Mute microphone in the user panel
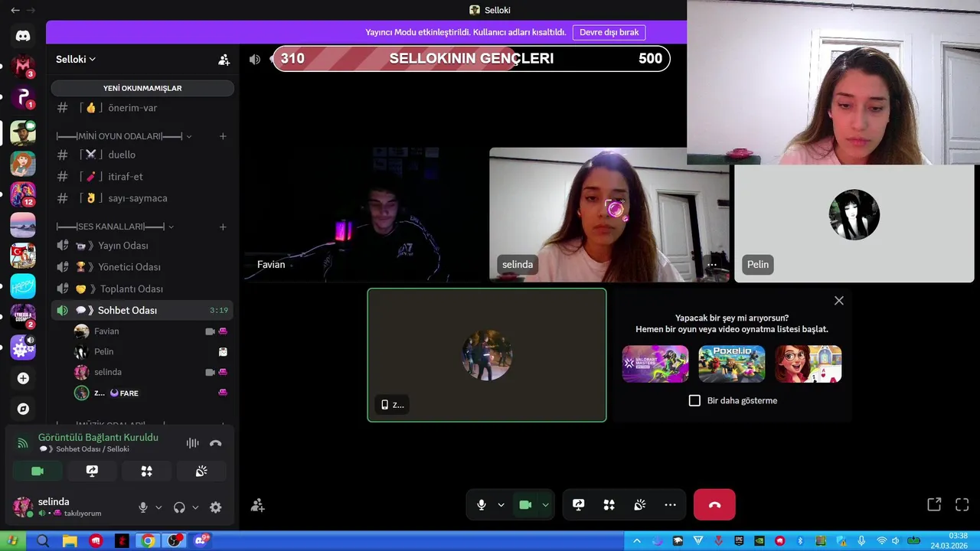980x551 pixels. coord(142,507)
